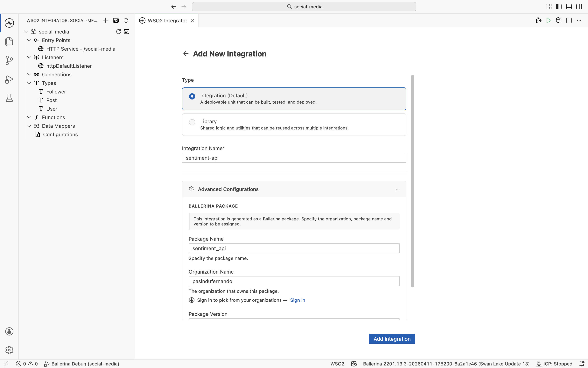Open the Explorer files icon
Viewport: 588px width, 368px height.
pos(9,42)
